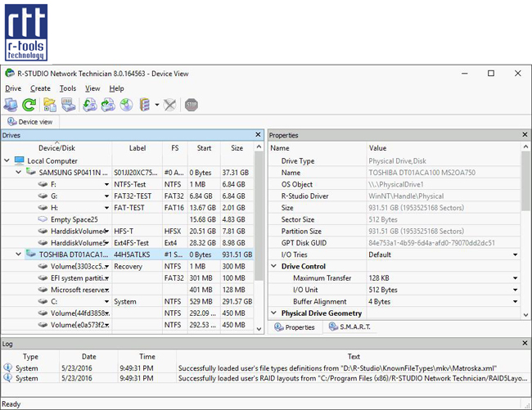Open the Maximum Transfer value dropdown

pos(515,278)
